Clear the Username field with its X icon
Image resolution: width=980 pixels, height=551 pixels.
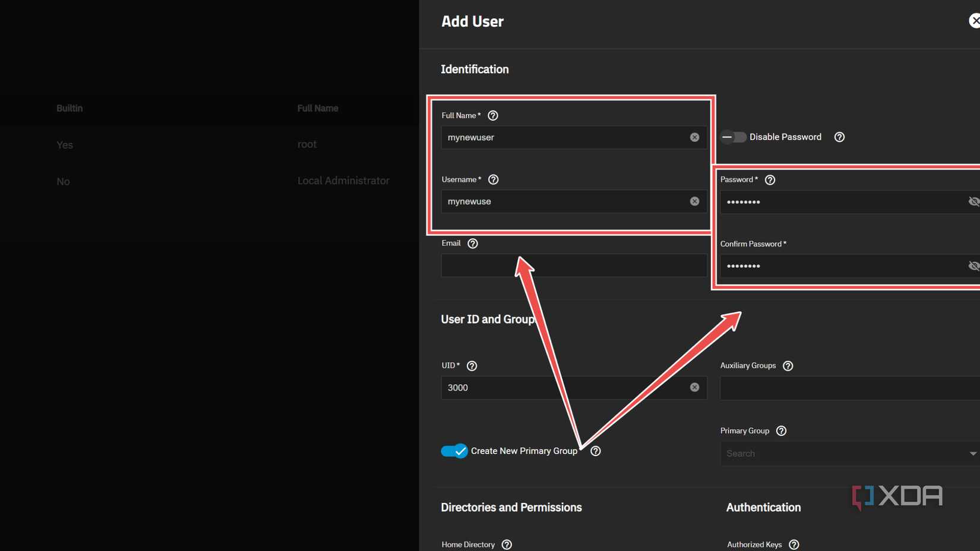click(x=694, y=201)
